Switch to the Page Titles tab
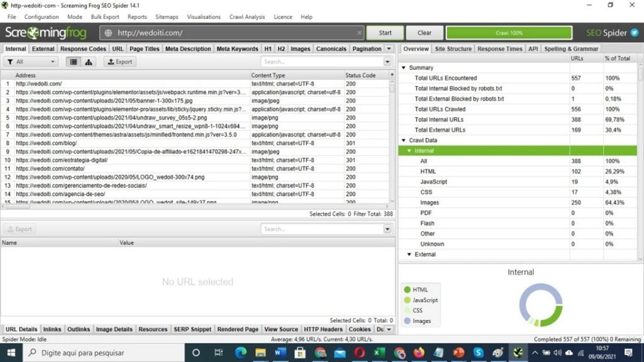 tap(144, 48)
